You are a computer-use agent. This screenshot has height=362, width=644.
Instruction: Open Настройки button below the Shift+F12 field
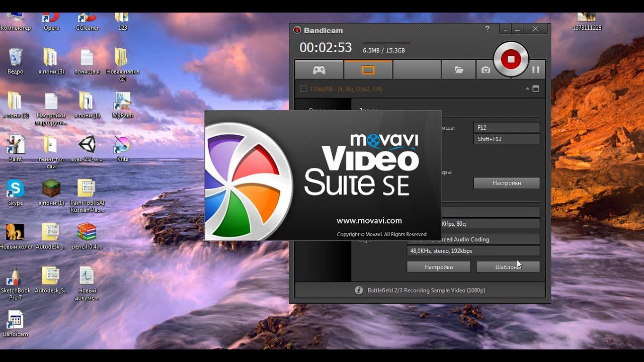tap(507, 183)
